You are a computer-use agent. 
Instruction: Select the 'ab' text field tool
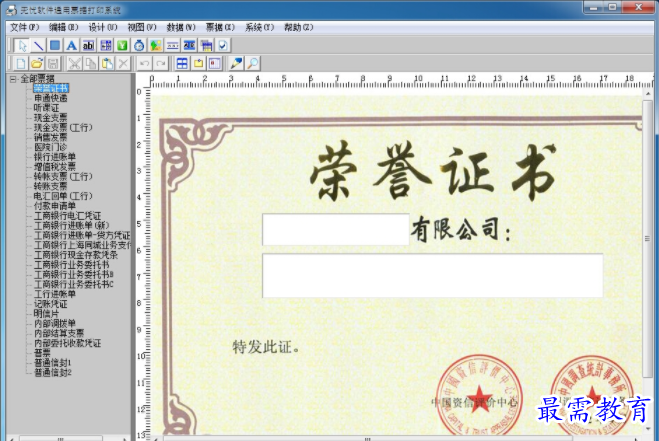coord(89,45)
